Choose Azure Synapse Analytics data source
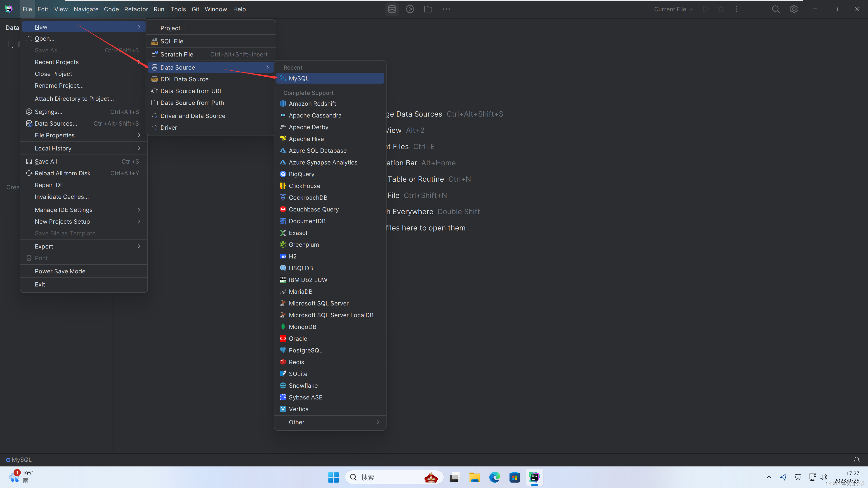The height and width of the screenshot is (488, 868). click(330, 162)
